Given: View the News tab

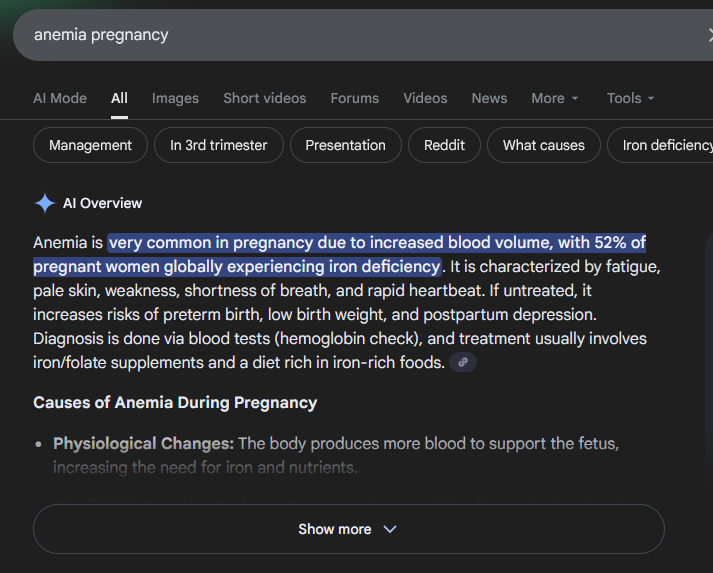Looking at the screenshot, I should (489, 98).
